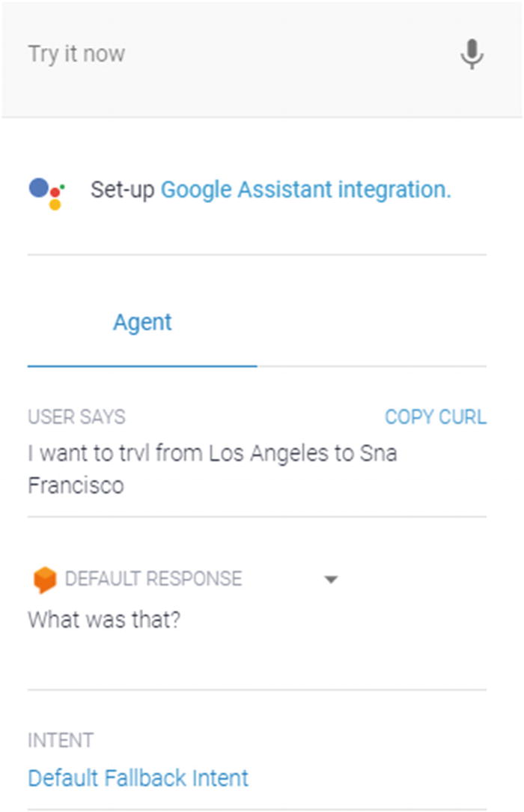Click the blue underline beneath Agent tab
This screenshot has width=524, height=812.
142,366
